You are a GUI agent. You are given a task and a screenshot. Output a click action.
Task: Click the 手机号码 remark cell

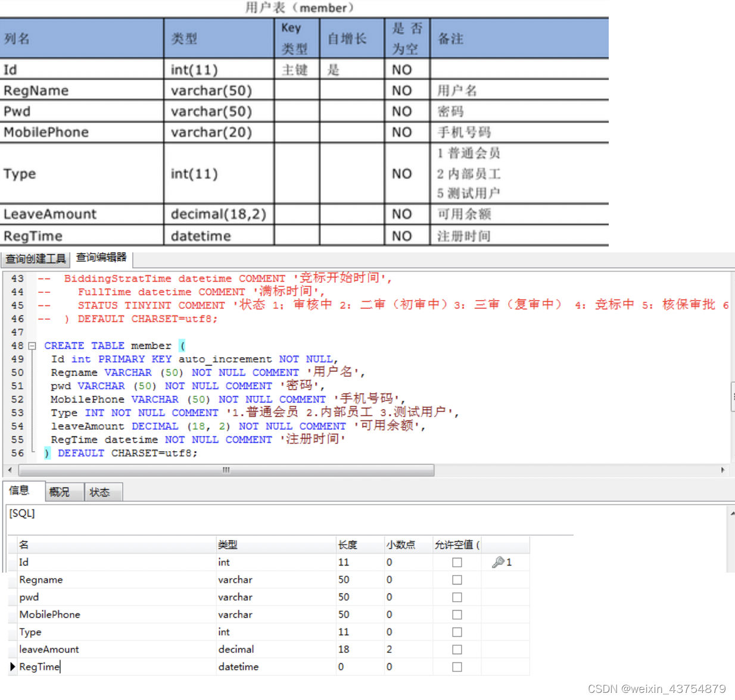pos(519,132)
